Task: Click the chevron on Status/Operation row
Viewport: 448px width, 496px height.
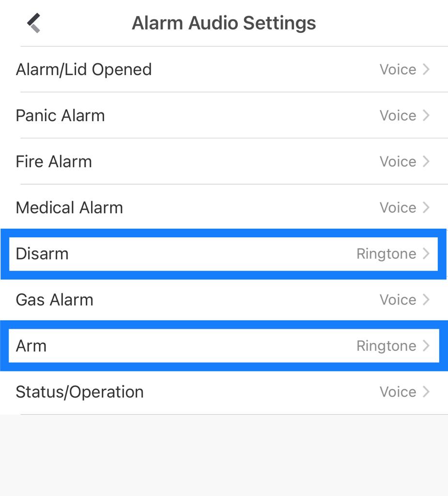Action: point(426,391)
